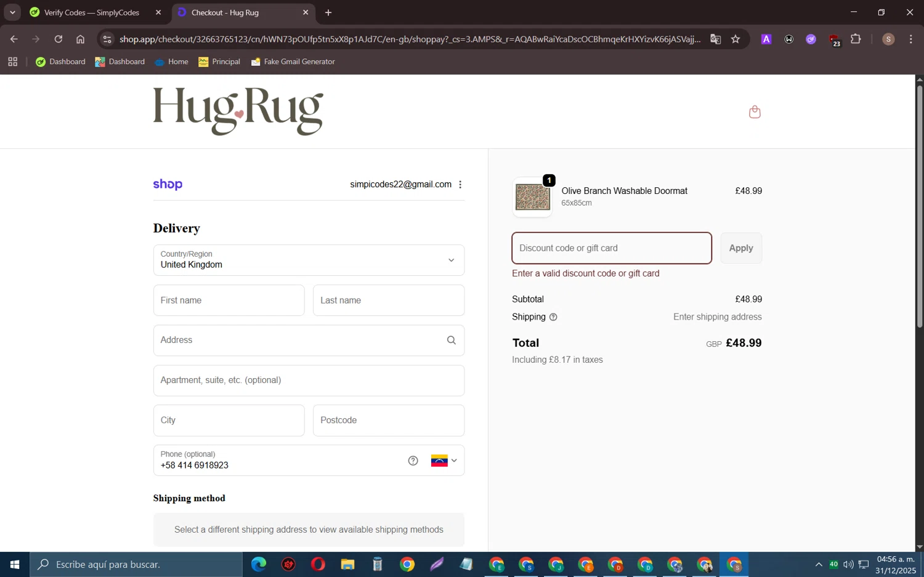Open Principal bookmark

[x=219, y=62]
